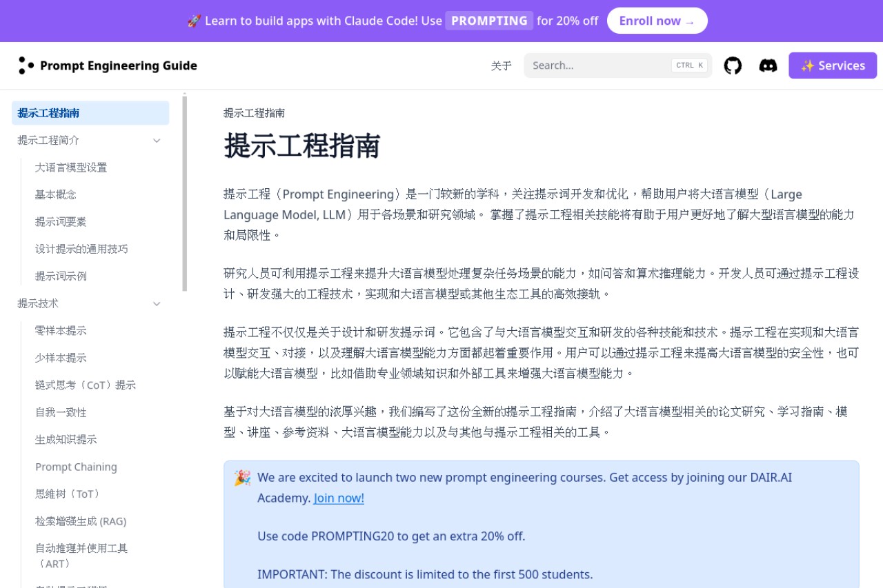Go to 基本概念 in sidebar
Viewport: 883px width, 588px height.
[99, 194]
